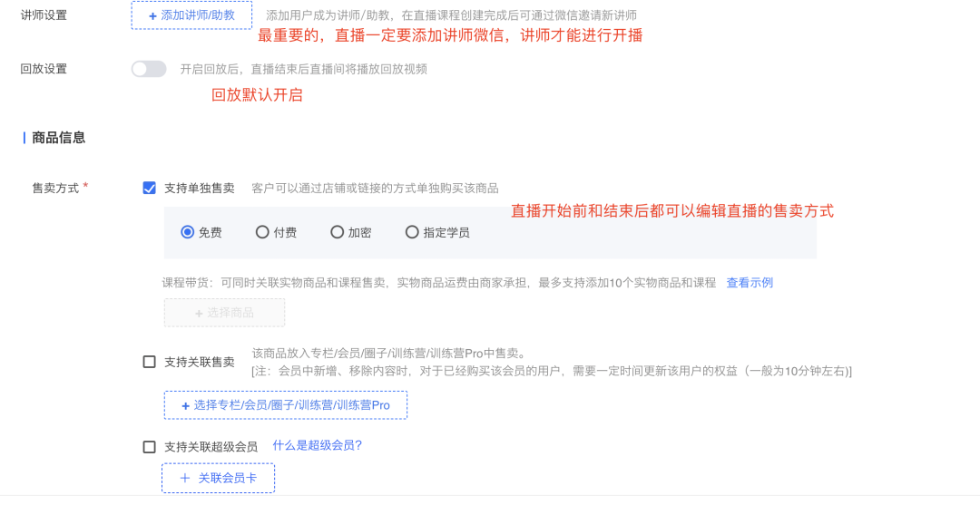Click the plus icon in 选择商品
This screenshot has height=505, width=980.
pos(199,314)
